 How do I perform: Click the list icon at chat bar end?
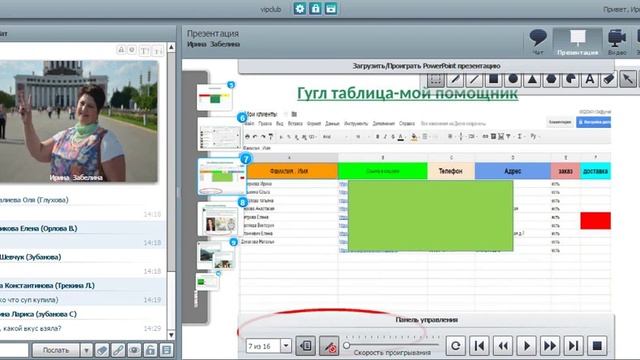[167, 350]
